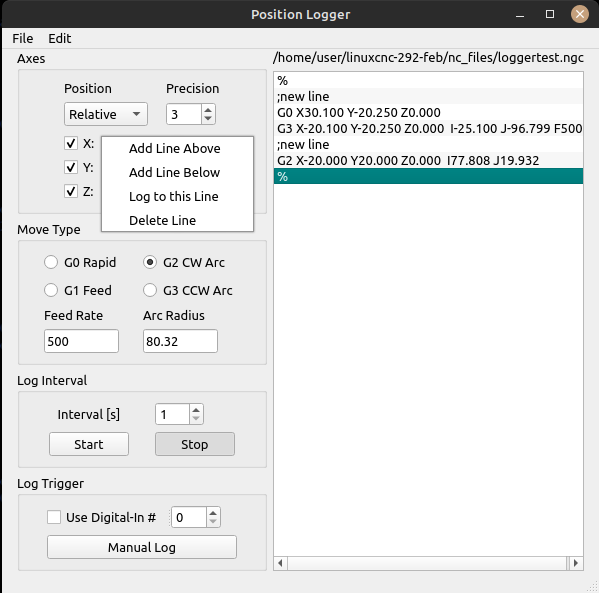599x593 pixels.
Task: Decrease the Precision spinbox value
Action: tap(208, 118)
